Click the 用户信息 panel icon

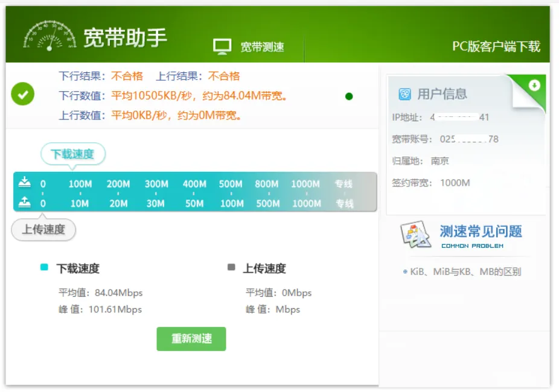[x=404, y=94]
